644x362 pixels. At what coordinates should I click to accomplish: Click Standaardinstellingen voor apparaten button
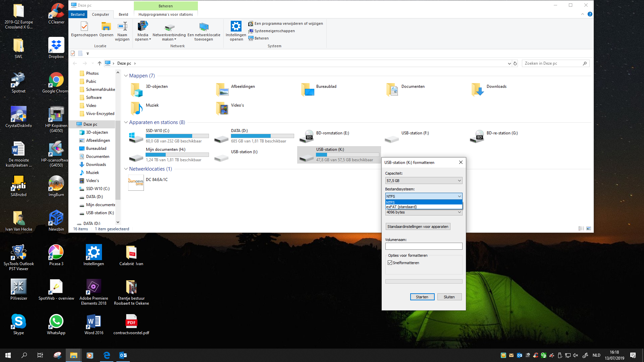(418, 227)
